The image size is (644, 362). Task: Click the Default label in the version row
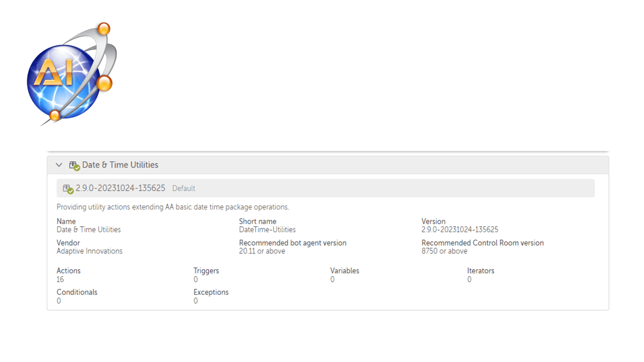(183, 189)
